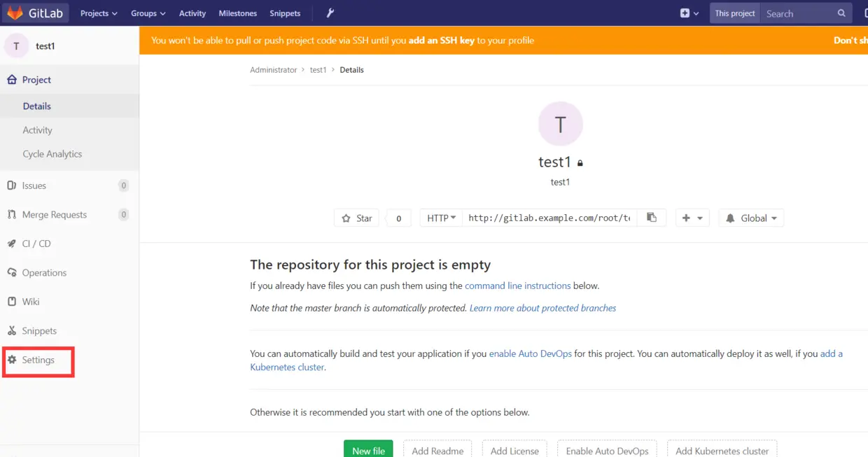Click the test1 project avatar in sidebar
The width and height of the screenshot is (868, 457).
[16, 46]
